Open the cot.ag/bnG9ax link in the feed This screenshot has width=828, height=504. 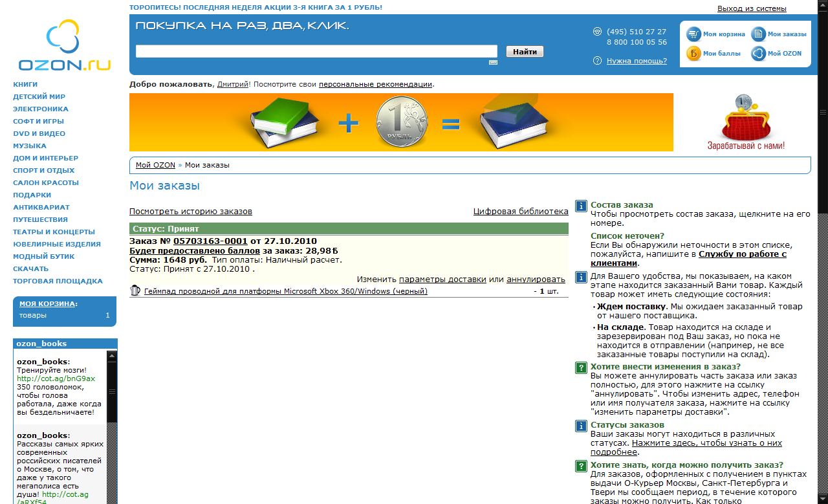(56, 378)
